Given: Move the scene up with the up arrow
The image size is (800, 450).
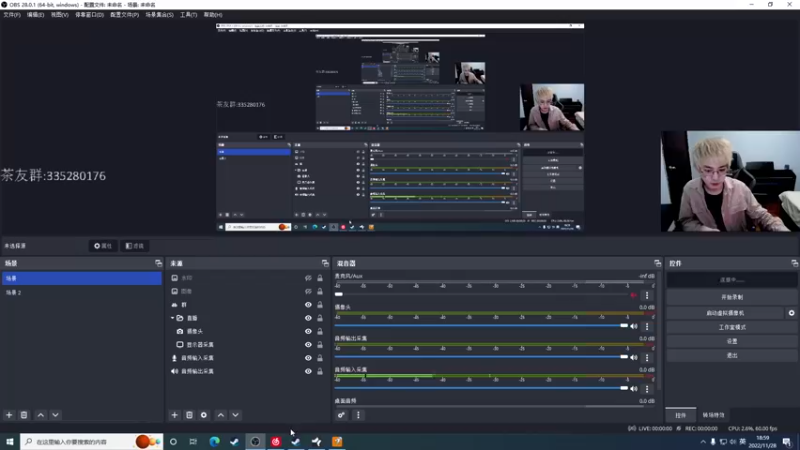Looking at the screenshot, I should 41,415.
